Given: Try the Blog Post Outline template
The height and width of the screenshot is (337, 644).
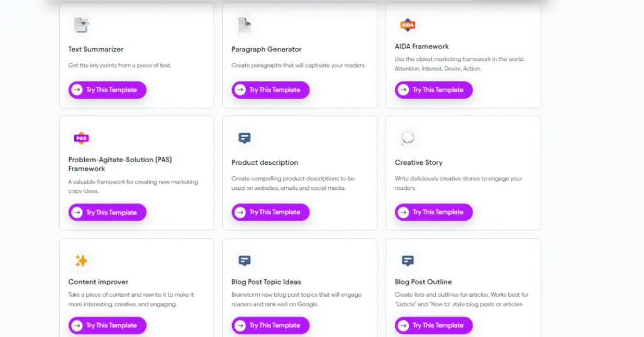Looking at the screenshot, I should point(434,326).
